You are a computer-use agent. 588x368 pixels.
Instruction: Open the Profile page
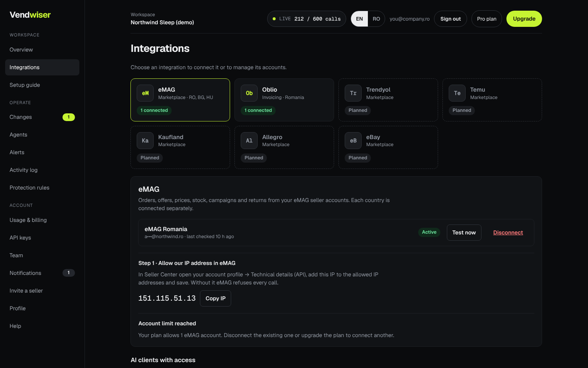coord(42,308)
